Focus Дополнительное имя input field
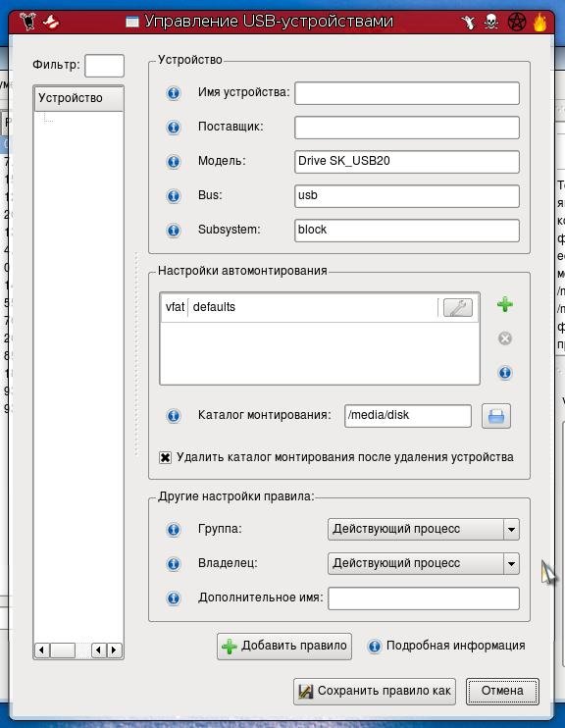Image resolution: width=565 pixels, height=728 pixels. (x=424, y=598)
